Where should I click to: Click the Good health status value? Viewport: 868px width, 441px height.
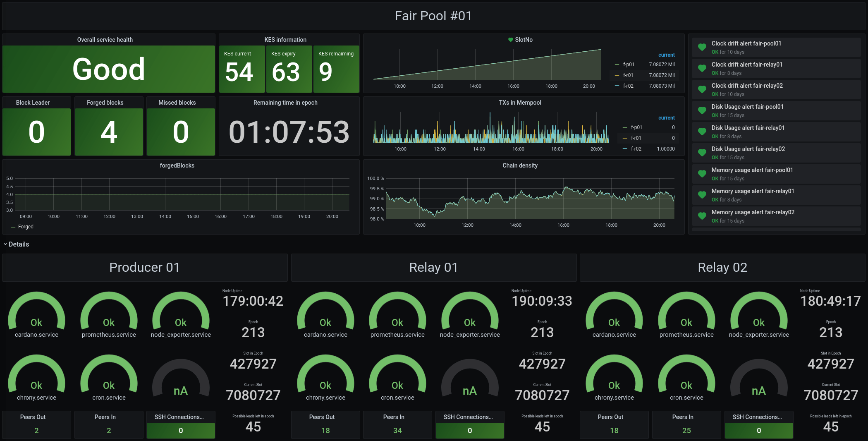click(x=109, y=69)
